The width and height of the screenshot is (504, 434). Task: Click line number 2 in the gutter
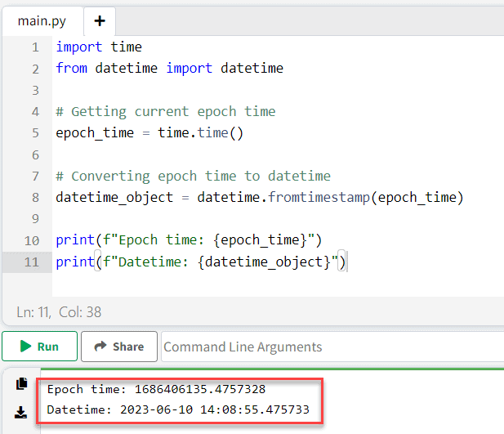[35, 69]
